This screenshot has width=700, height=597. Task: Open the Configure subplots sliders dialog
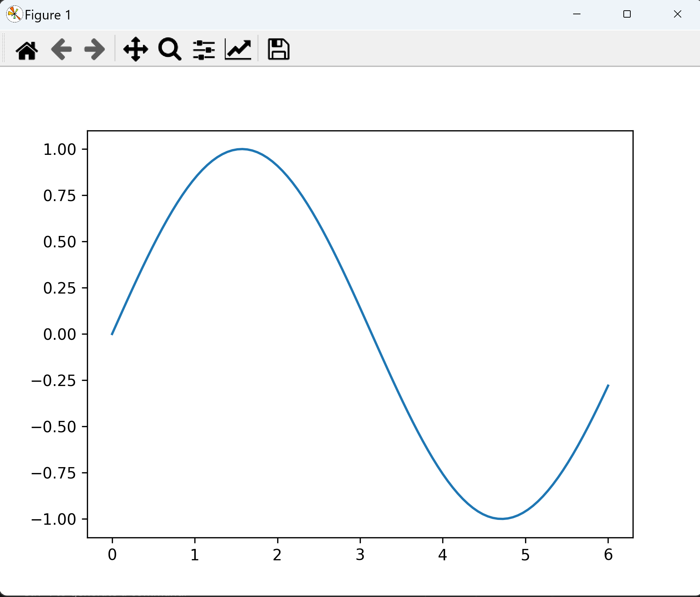tap(204, 50)
